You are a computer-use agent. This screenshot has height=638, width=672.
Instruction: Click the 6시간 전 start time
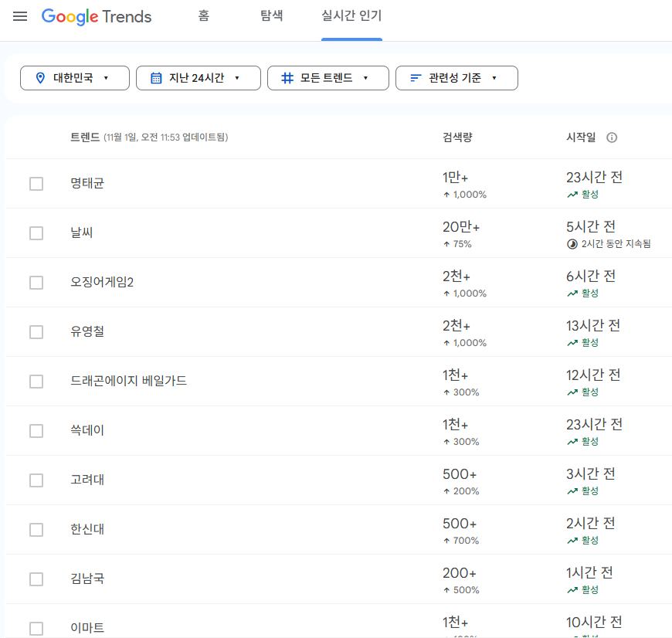(x=591, y=277)
